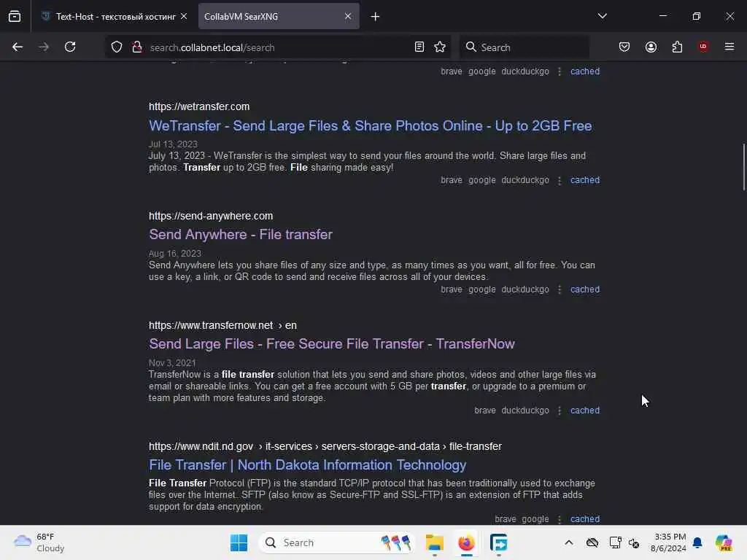
Task: Open the Windows Start menu
Action: coord(239,542)
